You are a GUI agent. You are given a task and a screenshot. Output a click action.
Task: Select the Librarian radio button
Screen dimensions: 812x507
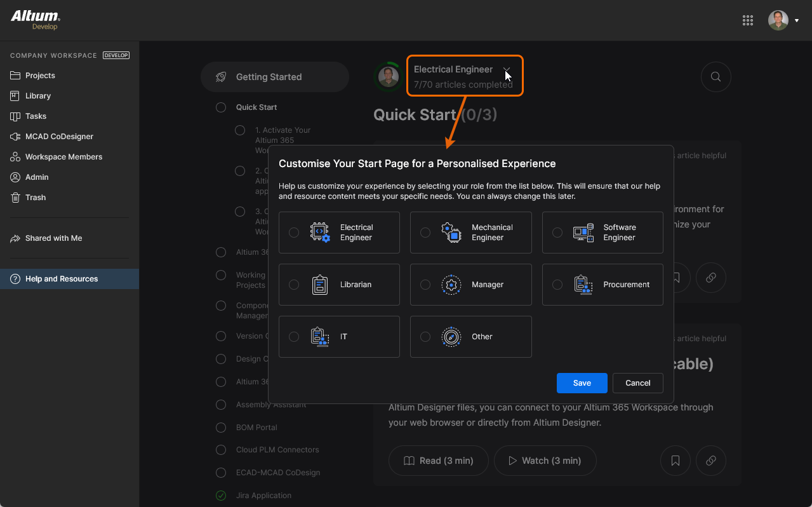point(294,285)
